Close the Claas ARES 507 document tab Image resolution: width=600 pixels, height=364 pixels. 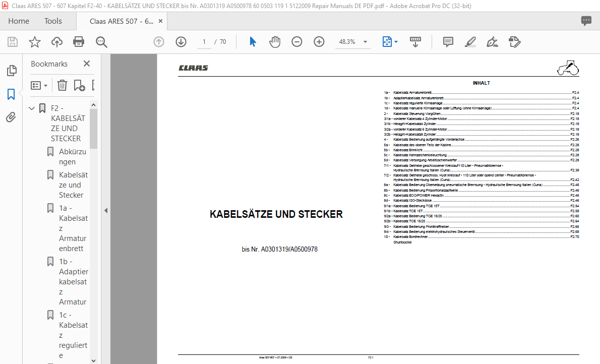click(x=160, y=21)
